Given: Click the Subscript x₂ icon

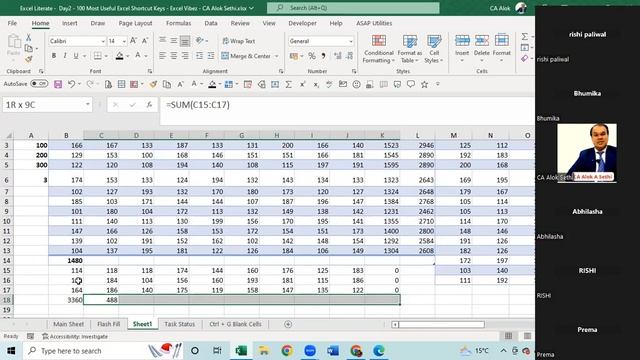Looking at the screenshot, I should pos(316,84).
